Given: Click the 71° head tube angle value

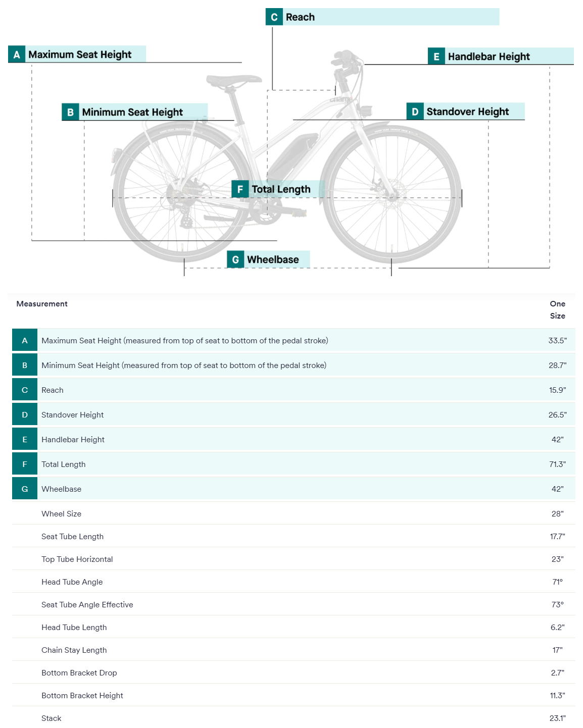Looking at the screenshot, I should (558, 582).
